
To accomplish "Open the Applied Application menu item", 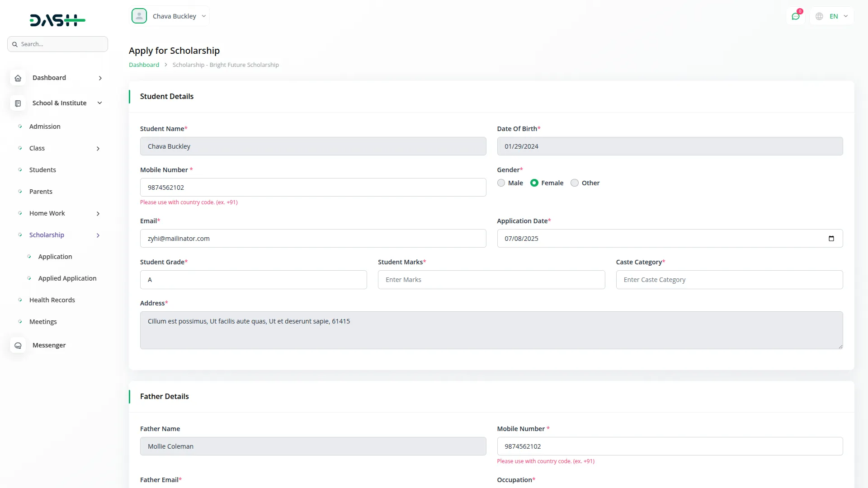I will coord(67,278).
